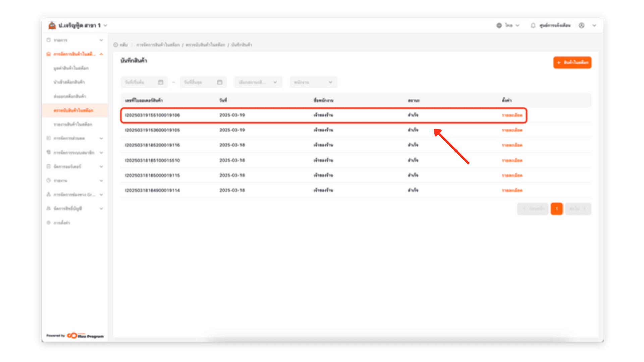
Task: Click orange page 1 pagination button
Action: pos(556,209)
